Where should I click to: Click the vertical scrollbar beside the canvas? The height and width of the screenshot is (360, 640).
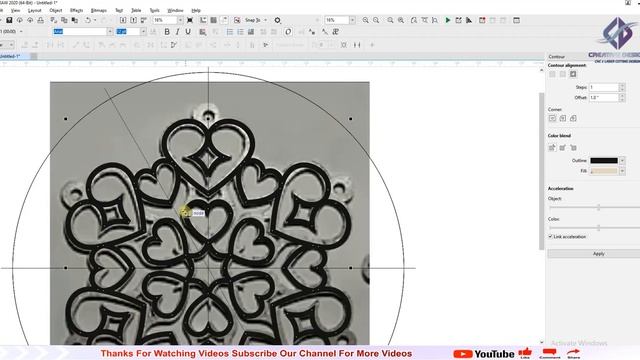(542, 171)
